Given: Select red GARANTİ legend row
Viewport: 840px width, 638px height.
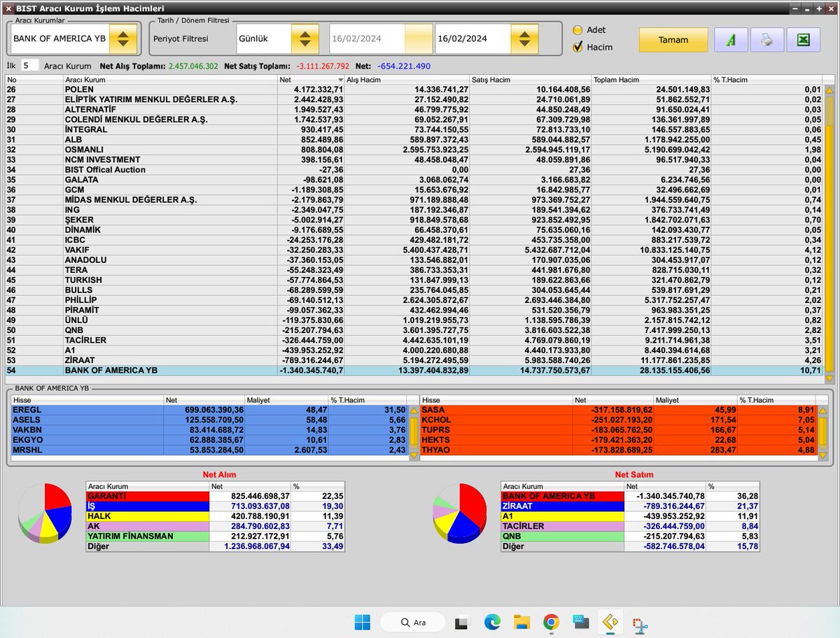Looking at the screenshot, I should point(215,496).
